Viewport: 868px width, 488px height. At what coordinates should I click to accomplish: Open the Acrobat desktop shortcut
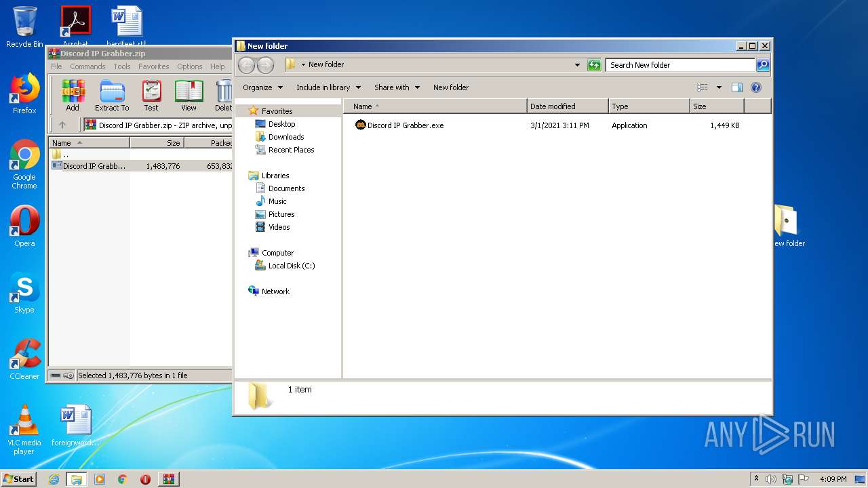75,26
